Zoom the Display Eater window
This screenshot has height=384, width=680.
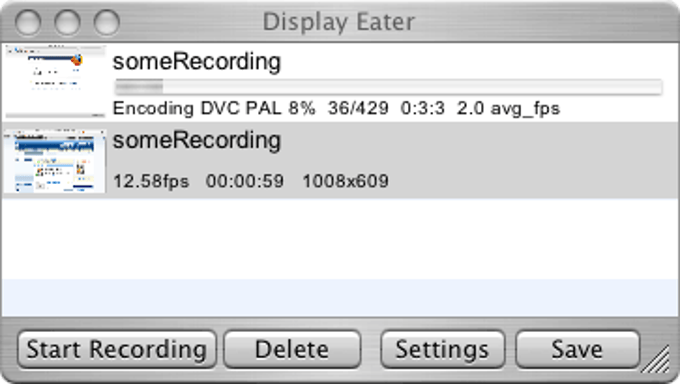point(107,22)
